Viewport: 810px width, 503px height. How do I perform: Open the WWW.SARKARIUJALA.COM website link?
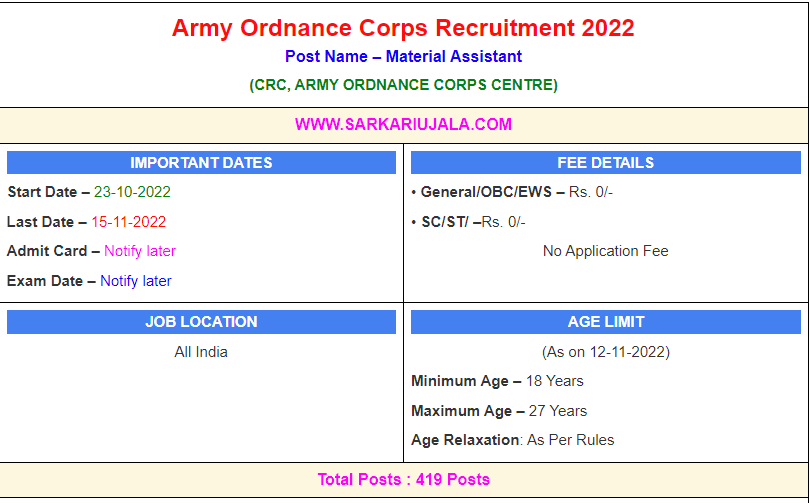(403, 125)
